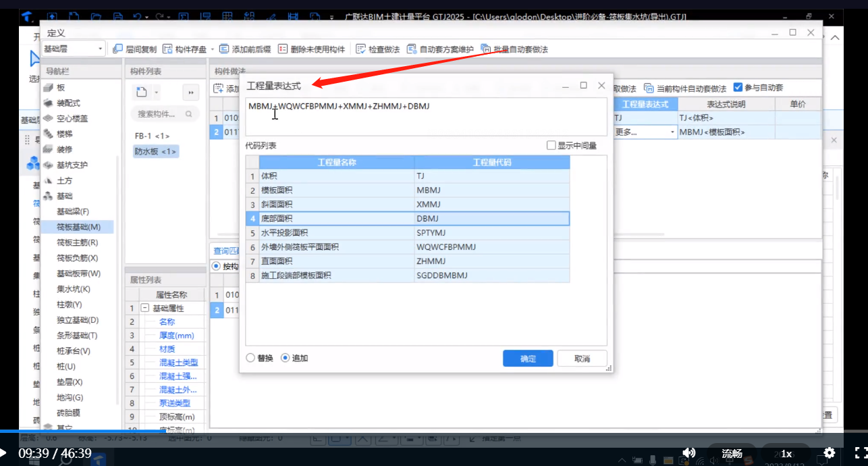
Task: Collapse the 基础属性 group in the property list
Action: pos(144,308)
